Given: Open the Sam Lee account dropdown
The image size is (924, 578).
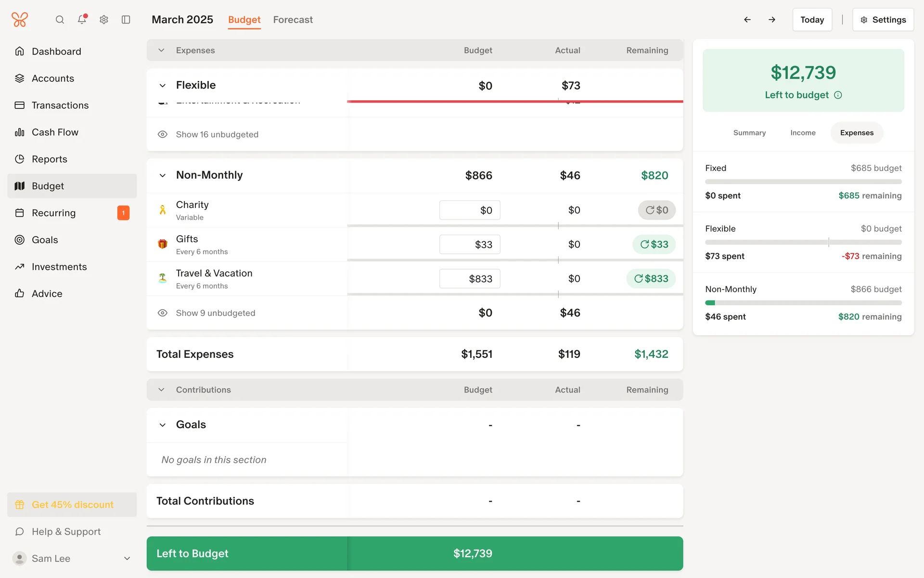Looking at the screenshot, I should (x=127, y=559).
